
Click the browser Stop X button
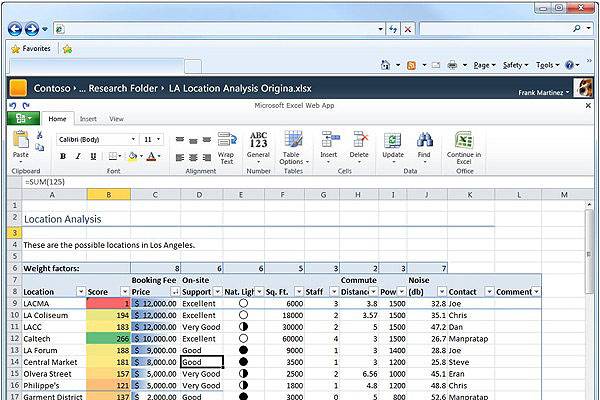point(408,29)
